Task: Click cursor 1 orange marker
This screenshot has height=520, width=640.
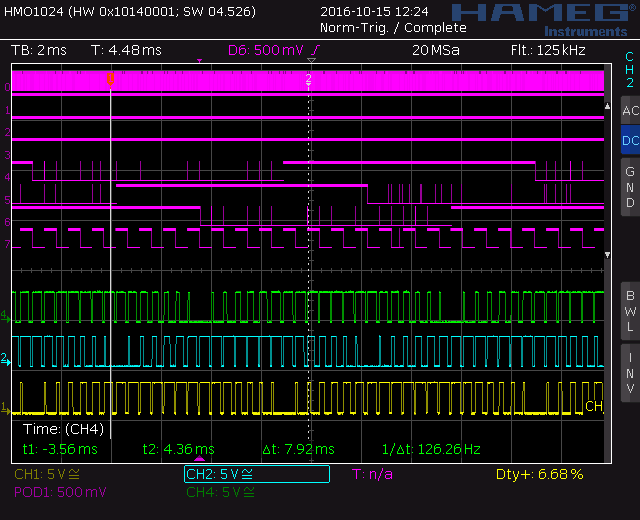Action: coord(110,79)
